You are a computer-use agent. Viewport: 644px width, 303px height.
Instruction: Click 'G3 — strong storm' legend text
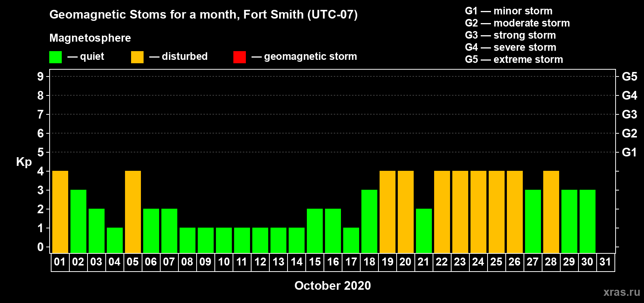click(510, 35)
